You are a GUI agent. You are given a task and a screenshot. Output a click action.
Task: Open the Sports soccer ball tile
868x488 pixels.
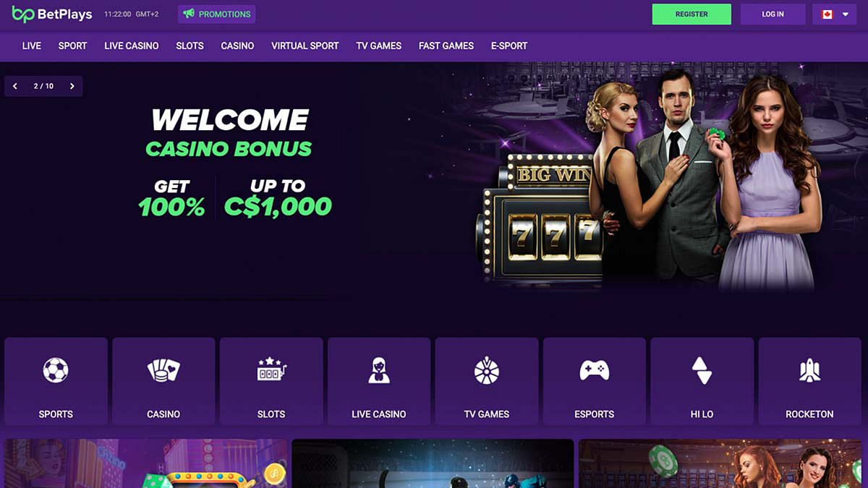[56, 380]
